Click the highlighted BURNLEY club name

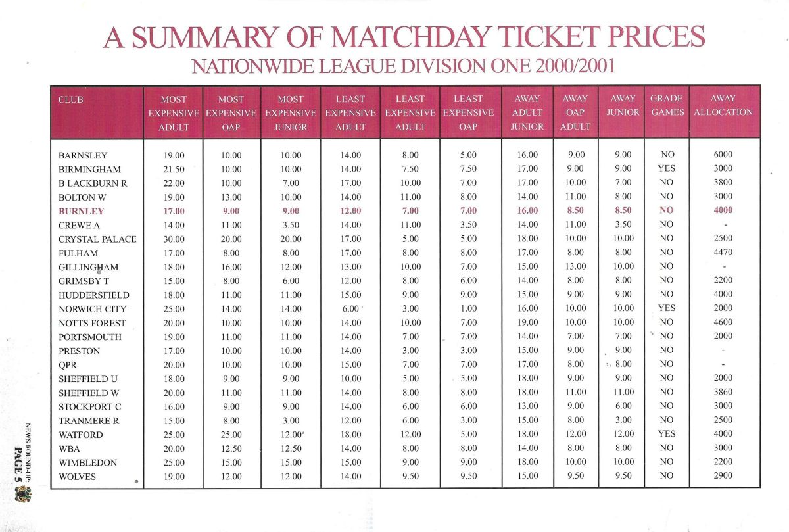tap(82, 212)
